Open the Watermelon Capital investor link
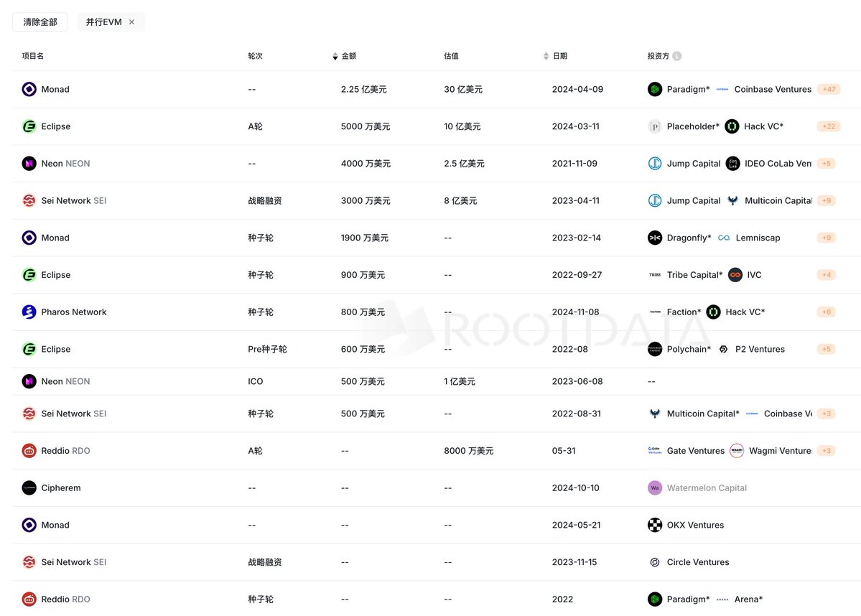 coord(707,487)
